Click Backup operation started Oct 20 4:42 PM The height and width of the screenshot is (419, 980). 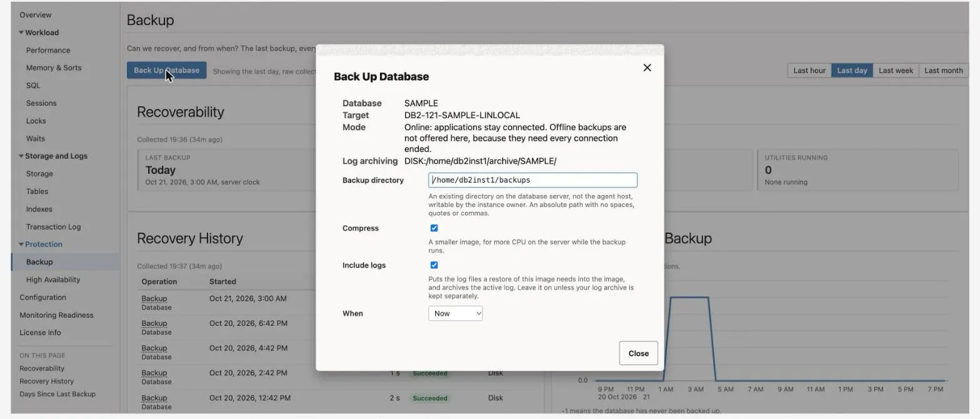coord(154,348)
